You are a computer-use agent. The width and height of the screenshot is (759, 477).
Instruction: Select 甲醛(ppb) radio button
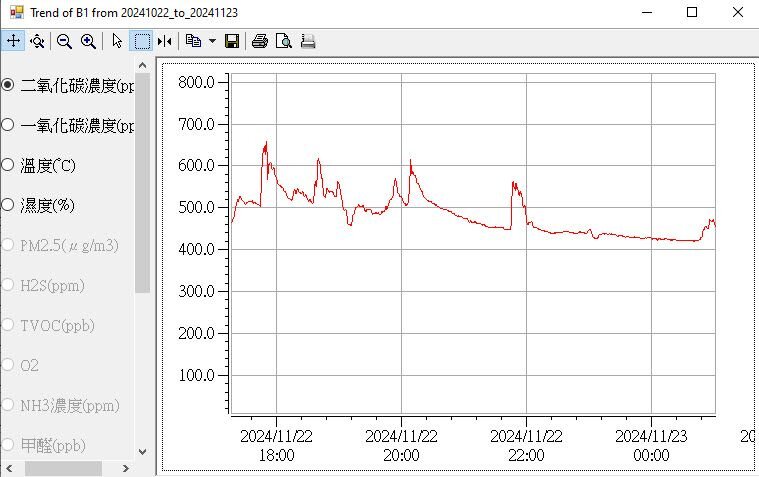pyautogui.click(x=8, y=445)
